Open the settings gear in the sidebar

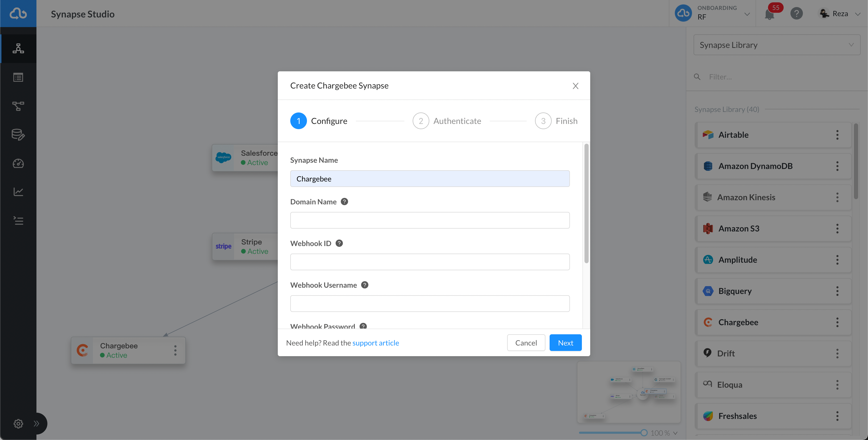point(18,424)
